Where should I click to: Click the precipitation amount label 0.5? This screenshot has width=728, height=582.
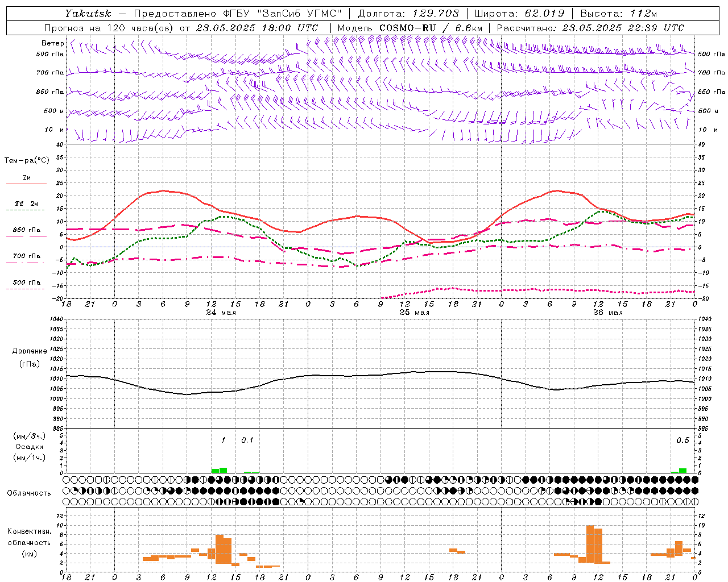(682, 440)
